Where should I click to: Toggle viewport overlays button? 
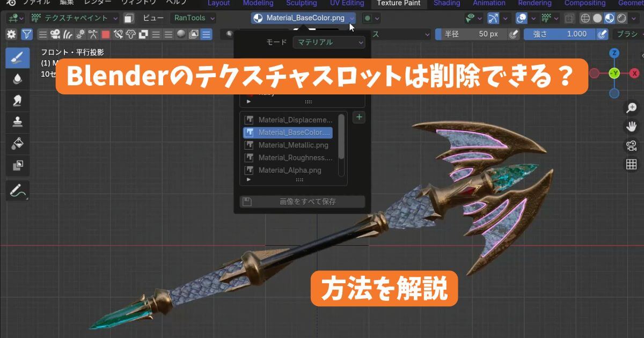tap(521, 18)
